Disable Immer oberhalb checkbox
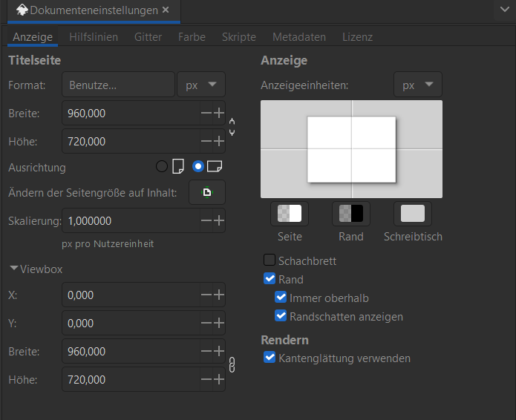The width and height of the screenshot is (516, 420). pyautogui.click(x=281, y=297)
